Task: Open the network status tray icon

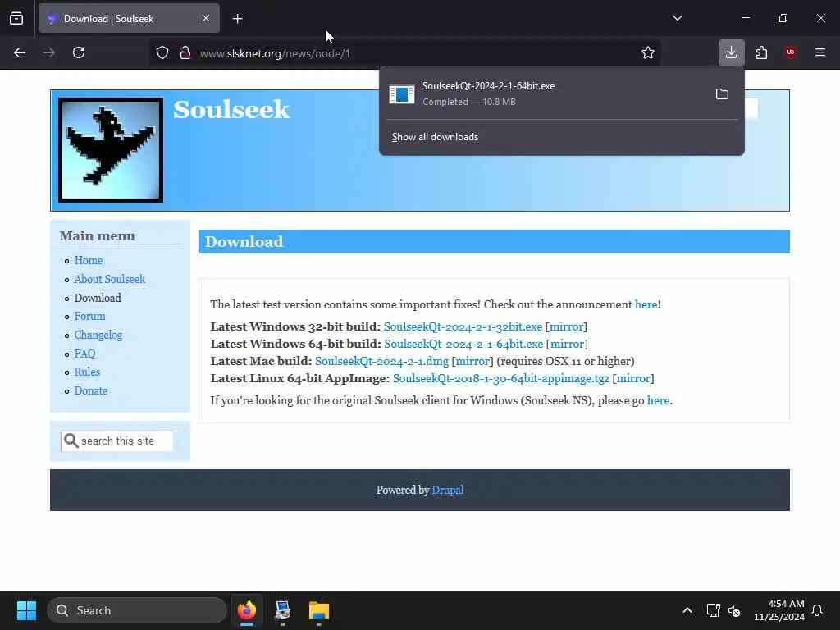Action: tap(713, 610)
